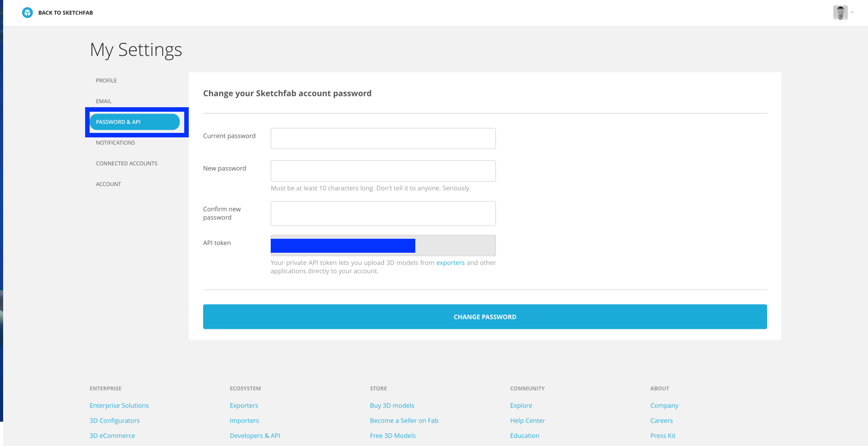Open Importers footer link
This screenshot has height=446, width=868.
coord(244,421)
